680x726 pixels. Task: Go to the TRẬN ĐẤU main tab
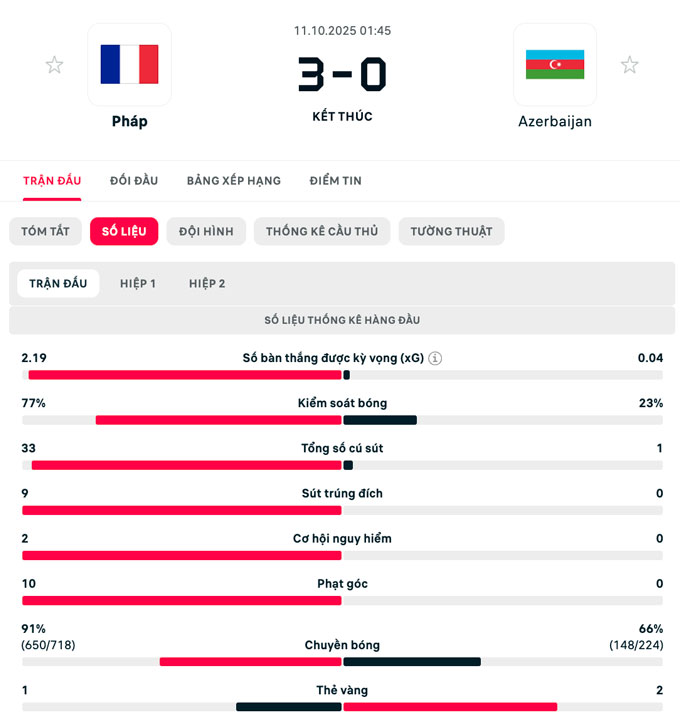[52, 181]
